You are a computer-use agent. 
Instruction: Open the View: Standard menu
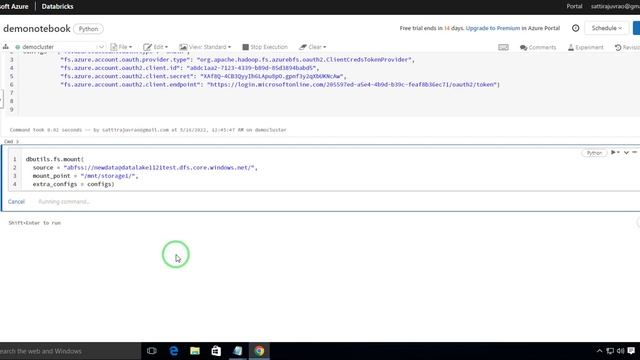[x=205, y=47]
